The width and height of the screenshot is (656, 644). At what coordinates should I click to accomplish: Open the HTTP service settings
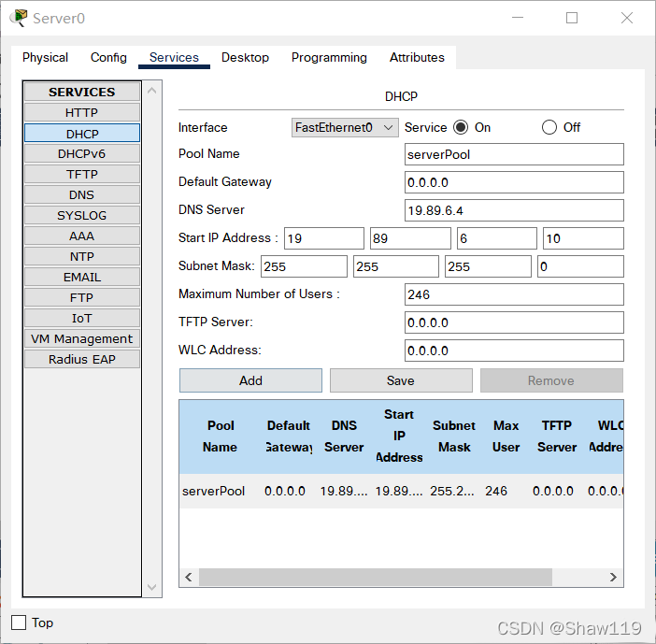[82, 112]
